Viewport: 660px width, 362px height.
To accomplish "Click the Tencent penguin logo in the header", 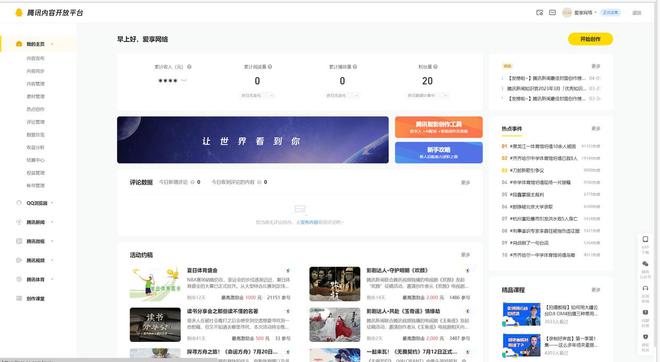I will pyautogui.click(x=19, y=13).
